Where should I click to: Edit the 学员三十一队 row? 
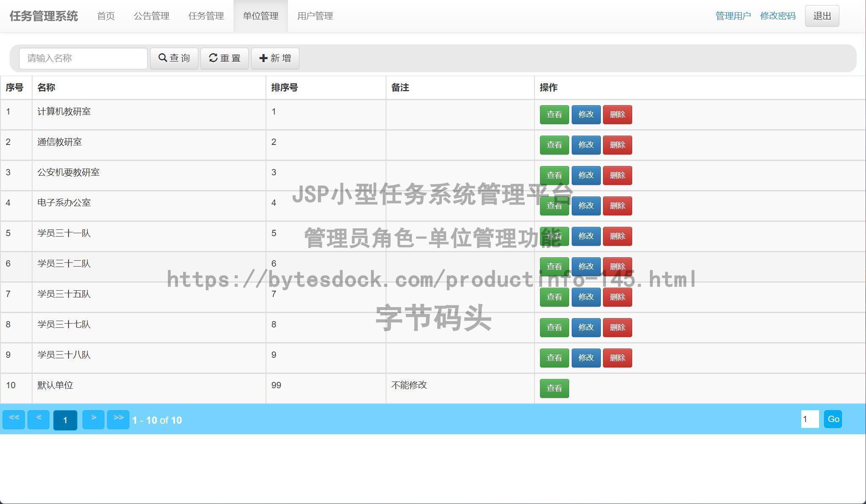pyautogui.click(x=586, y=236)
